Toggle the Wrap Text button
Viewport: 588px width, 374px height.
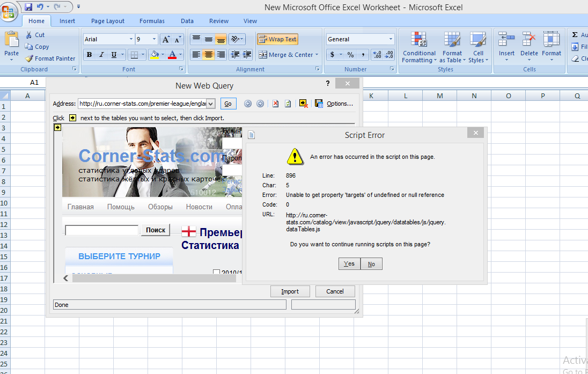(x=277, y=39)
